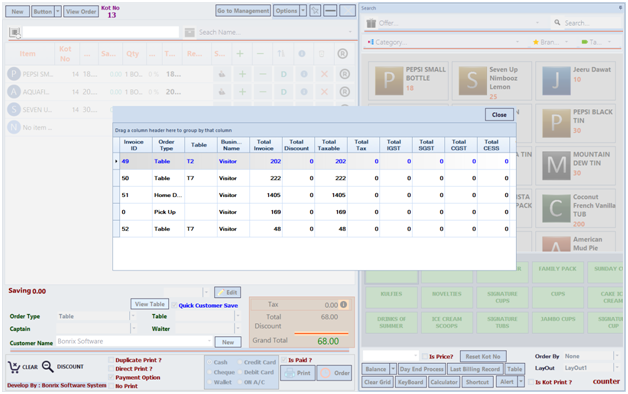Click the cart CLEAR icon
The width and height of the screenshot is (628, 394).
[x=14, y=367]
